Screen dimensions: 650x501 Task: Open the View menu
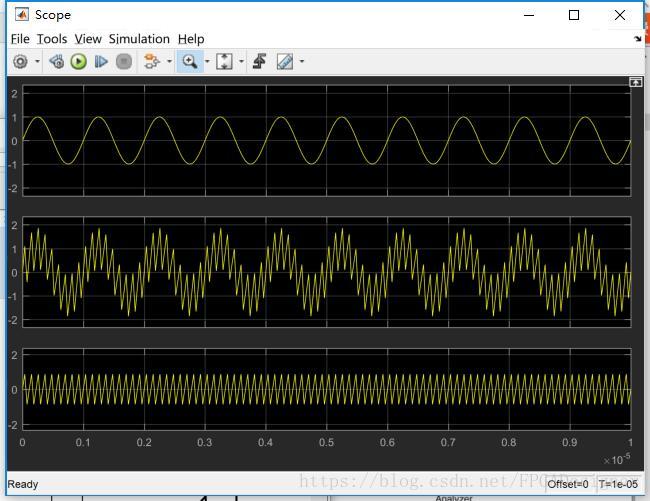(88, 39)
